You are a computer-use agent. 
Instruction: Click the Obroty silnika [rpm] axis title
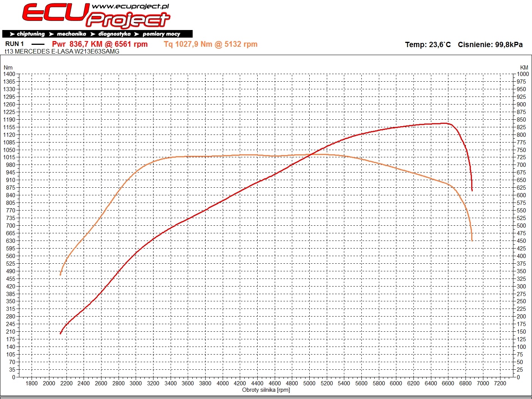(266, 390)
